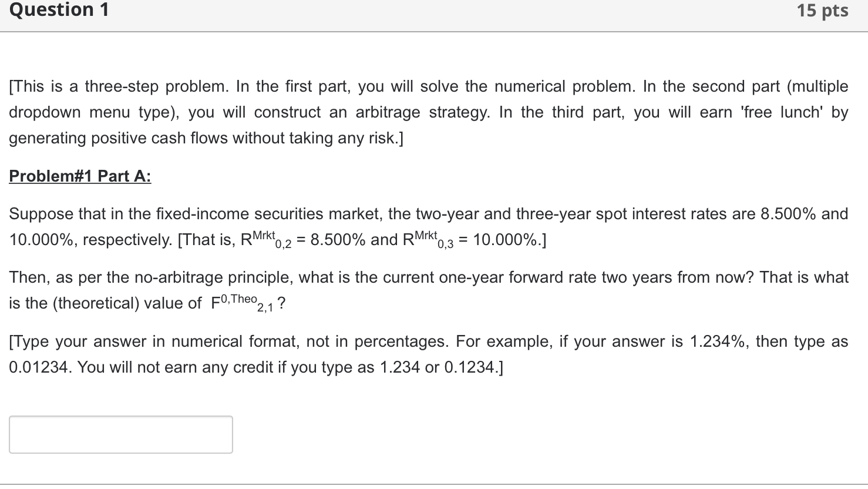Screen dimensions: 868x489
Task: Click the sentence mentioning 8.500% spot rate
Action: coord(411,214)
